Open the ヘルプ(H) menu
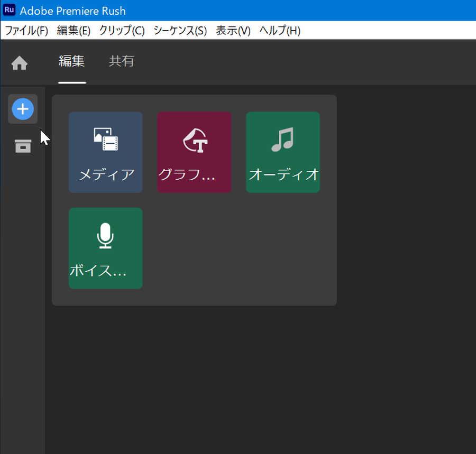 tap(280, 31)
